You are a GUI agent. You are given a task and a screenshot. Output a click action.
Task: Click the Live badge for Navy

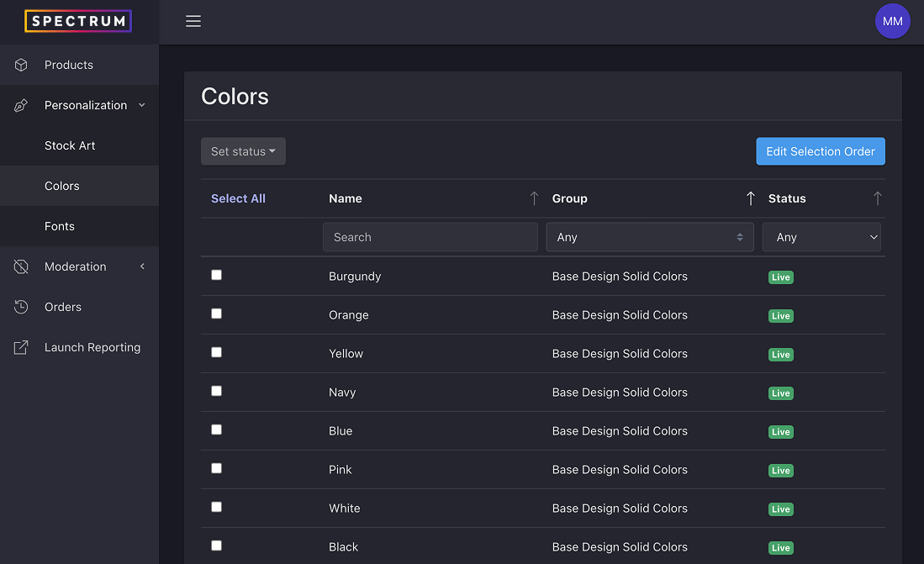(781, 393)
